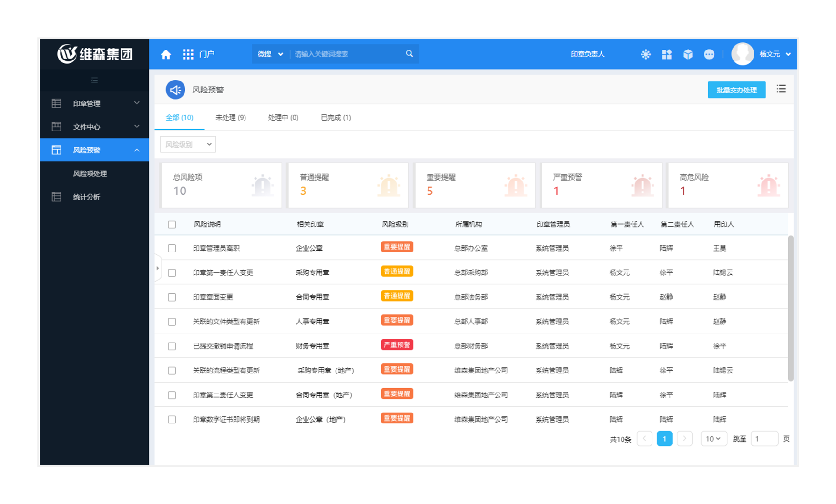Screen dimensions: 836x504
Task: Open the chat bubble messages icon
Action: 709,54
